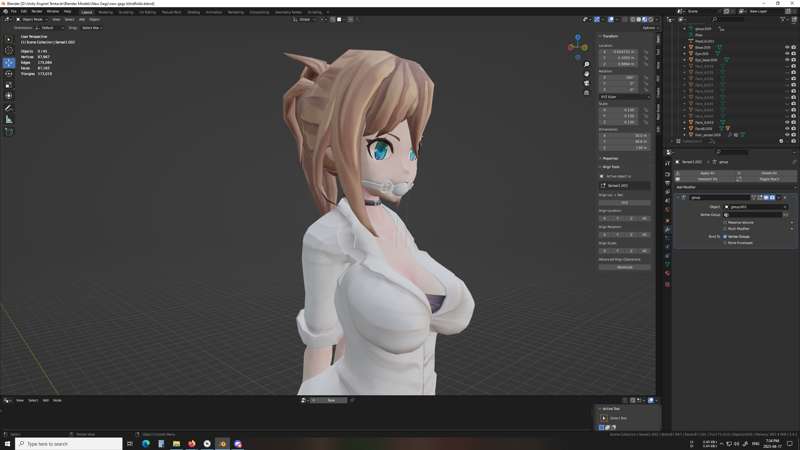Image resolution: width=800 pixels, height=450 pixels.
Task: Open the Window menu
Action: [53, 11]
